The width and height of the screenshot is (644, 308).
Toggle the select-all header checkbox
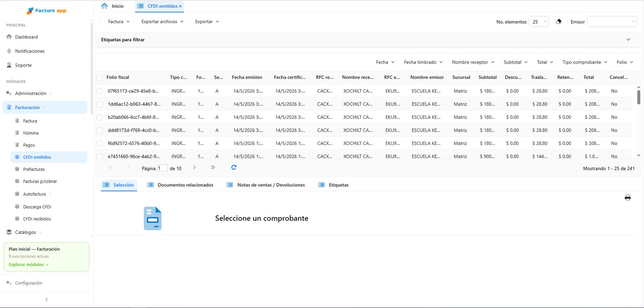(100, 78)
